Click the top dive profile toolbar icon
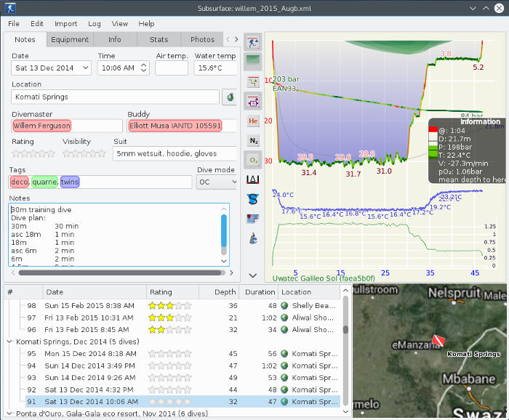The image size is (509, 420). (x=253, y=41)
